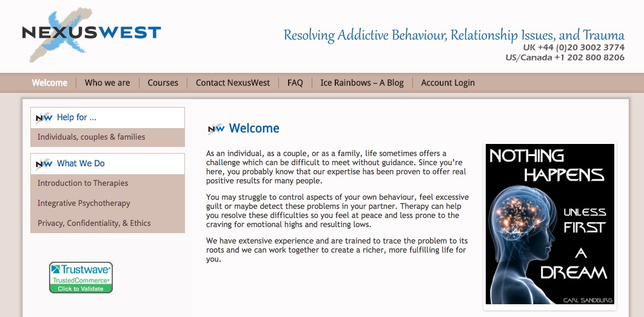
Task: Open Privacy, Confidentiality, & Ethics link
Action: [x=94, y=223]
